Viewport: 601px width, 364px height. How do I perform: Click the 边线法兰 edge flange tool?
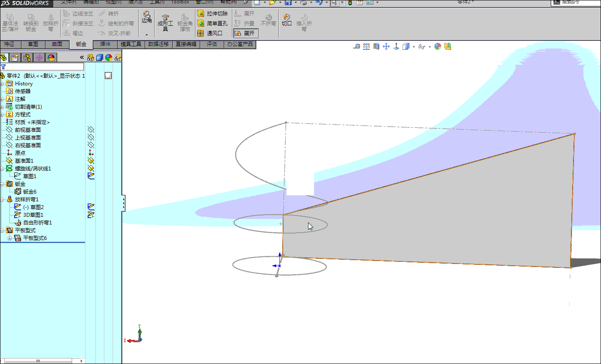click(78, 14)
